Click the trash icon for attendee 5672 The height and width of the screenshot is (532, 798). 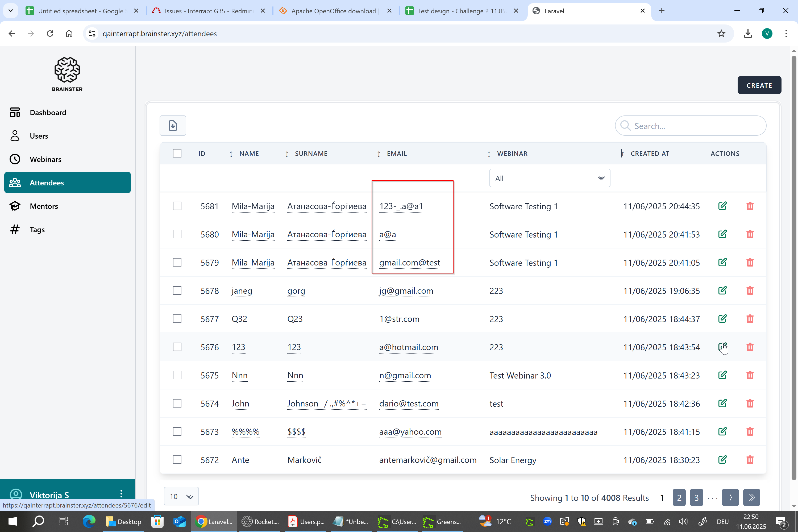[x=750, y=460]
